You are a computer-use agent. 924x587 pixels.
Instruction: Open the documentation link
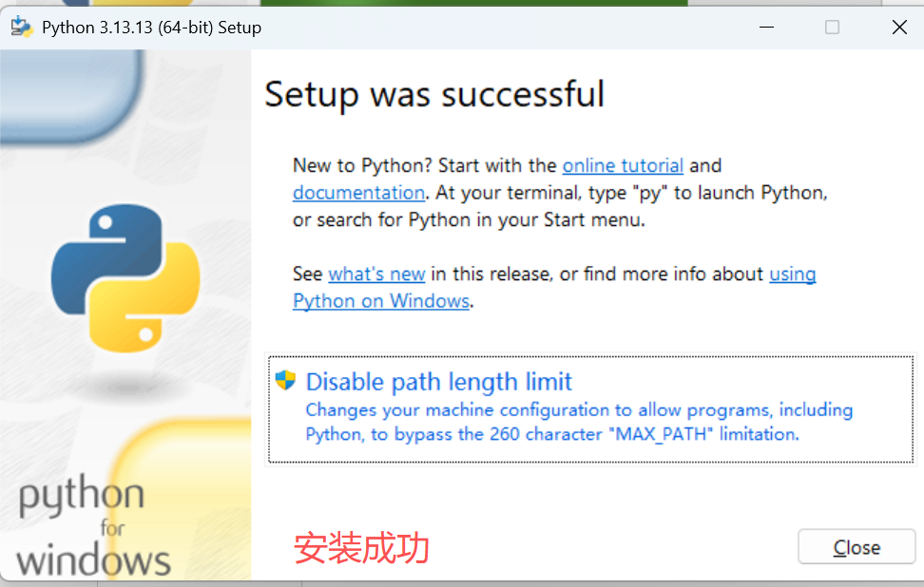pos(358,193)
